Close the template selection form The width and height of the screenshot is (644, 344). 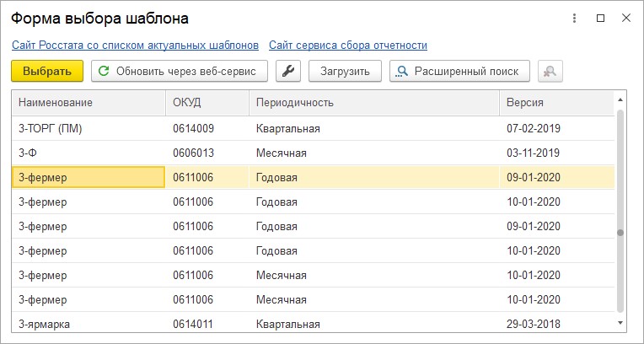[626, 18]
